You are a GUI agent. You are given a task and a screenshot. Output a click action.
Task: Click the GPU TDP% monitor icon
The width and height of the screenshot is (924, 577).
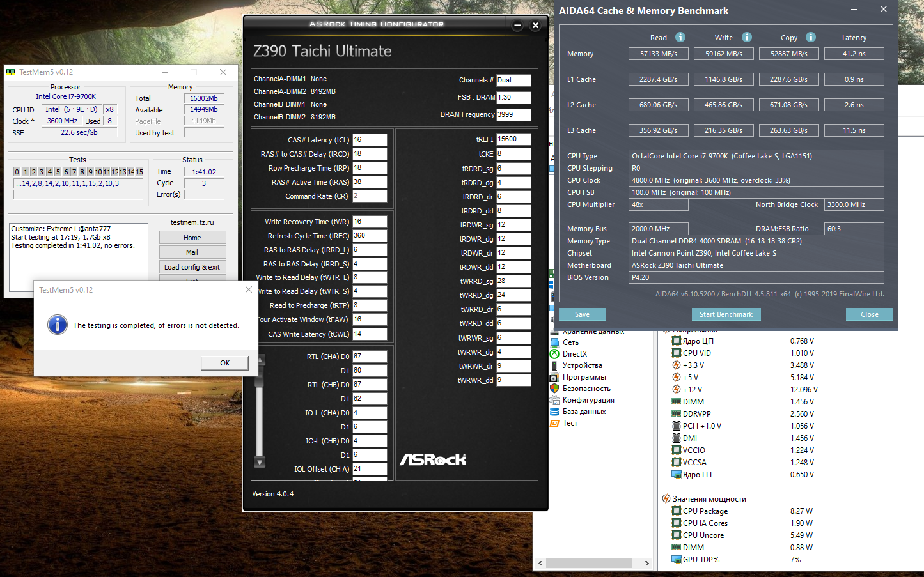pos(676,560)
